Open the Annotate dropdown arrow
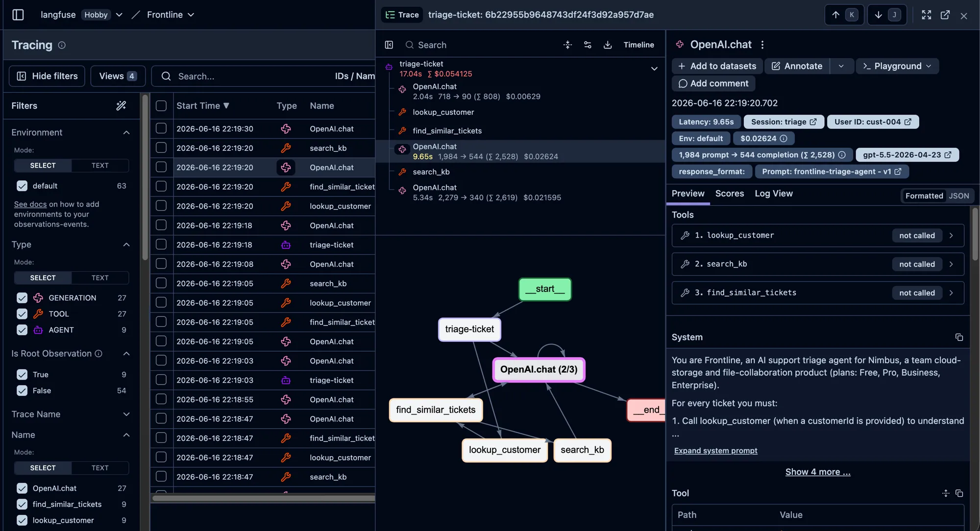 tap(841, 66)
